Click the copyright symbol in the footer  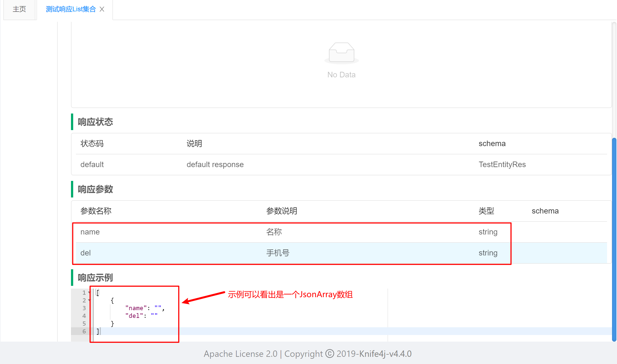click(x=329, y=354)
